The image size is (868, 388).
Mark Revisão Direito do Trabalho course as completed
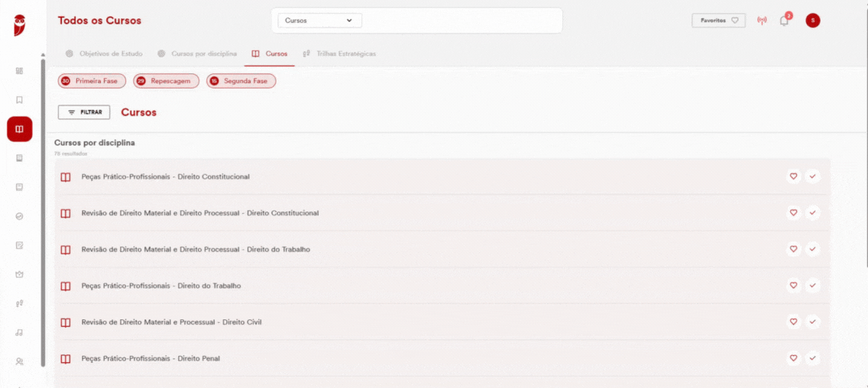point(813,249)
